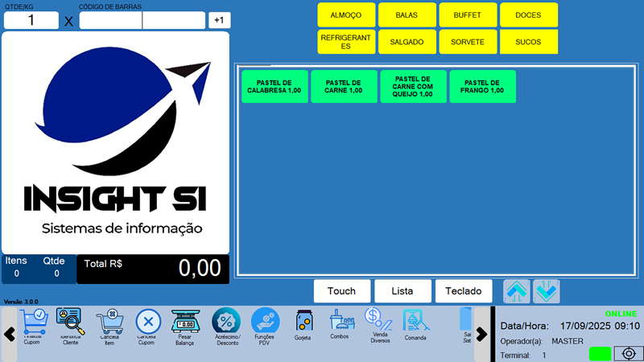Open Funções PDV from the toolbar

point(265,323)
